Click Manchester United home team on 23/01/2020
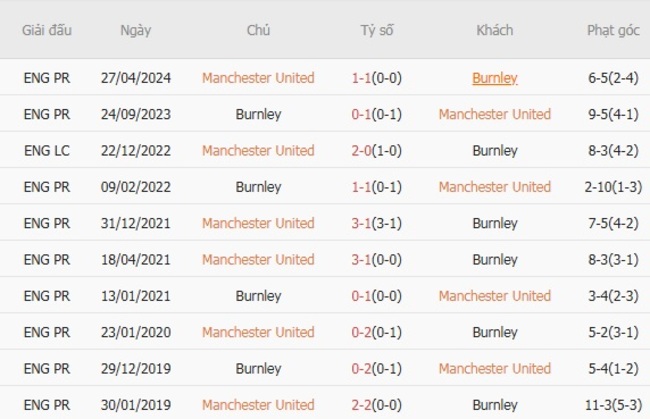 tap(258, 332)
